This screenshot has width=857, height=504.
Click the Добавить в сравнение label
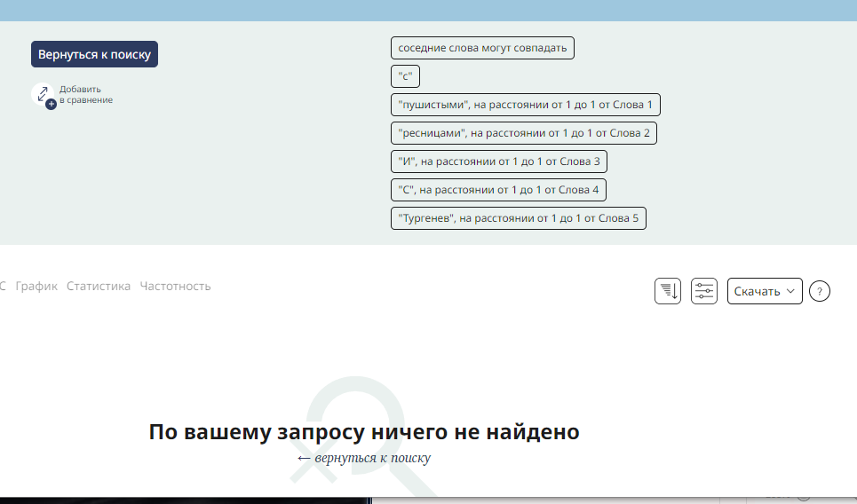[x=85, y=94]
